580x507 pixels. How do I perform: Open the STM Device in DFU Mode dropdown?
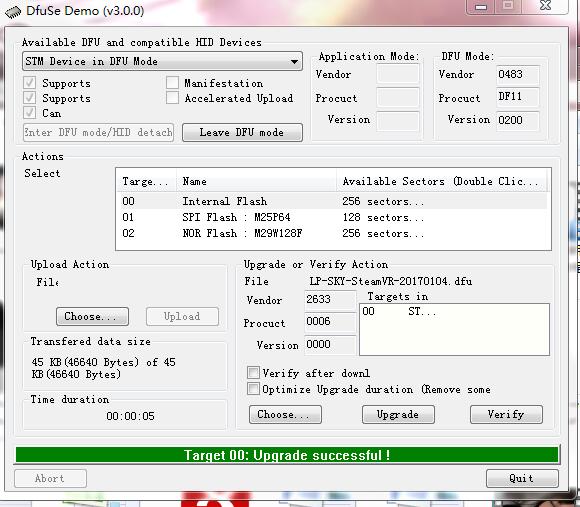[x=162, y=61]
